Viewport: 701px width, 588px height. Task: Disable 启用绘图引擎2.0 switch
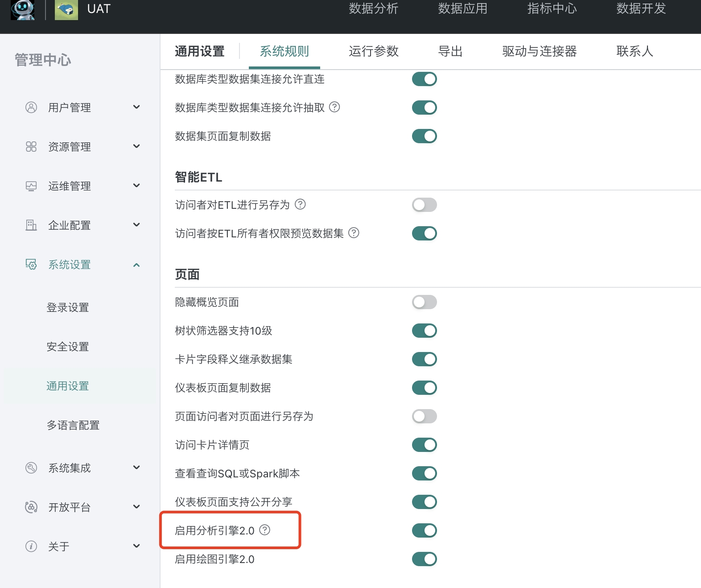425,559
